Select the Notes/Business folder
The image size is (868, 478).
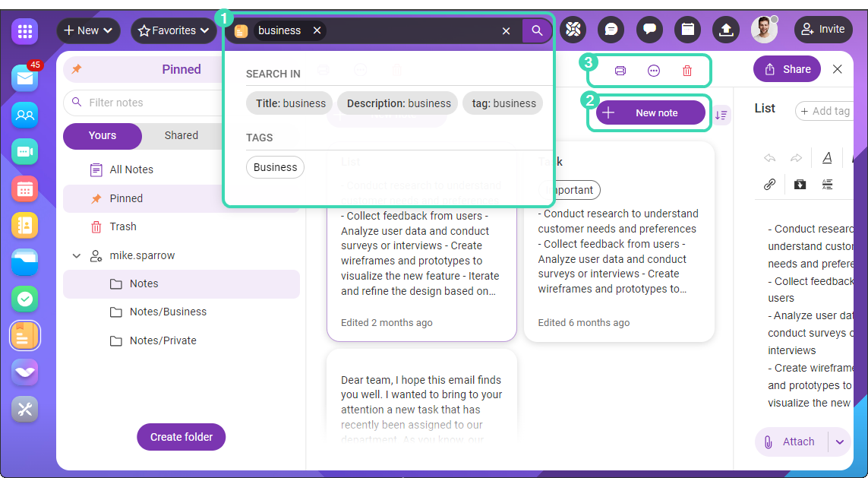168,312
